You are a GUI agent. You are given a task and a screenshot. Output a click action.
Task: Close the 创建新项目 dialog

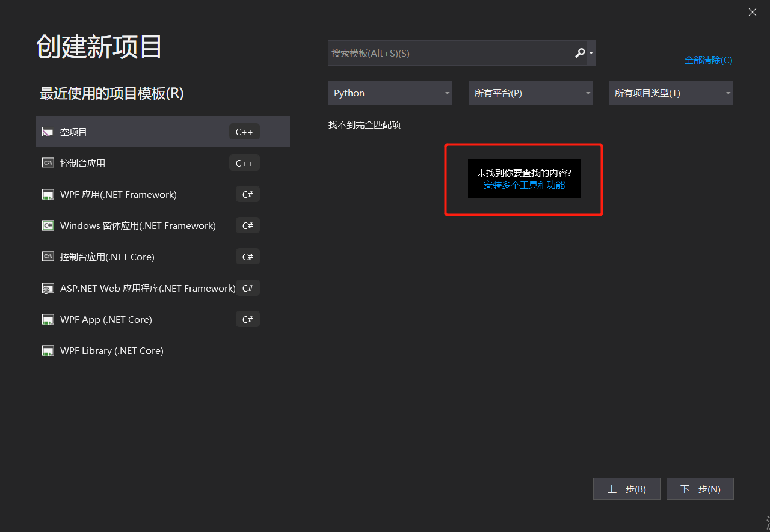pyautogui.click(x=753, y=12)
